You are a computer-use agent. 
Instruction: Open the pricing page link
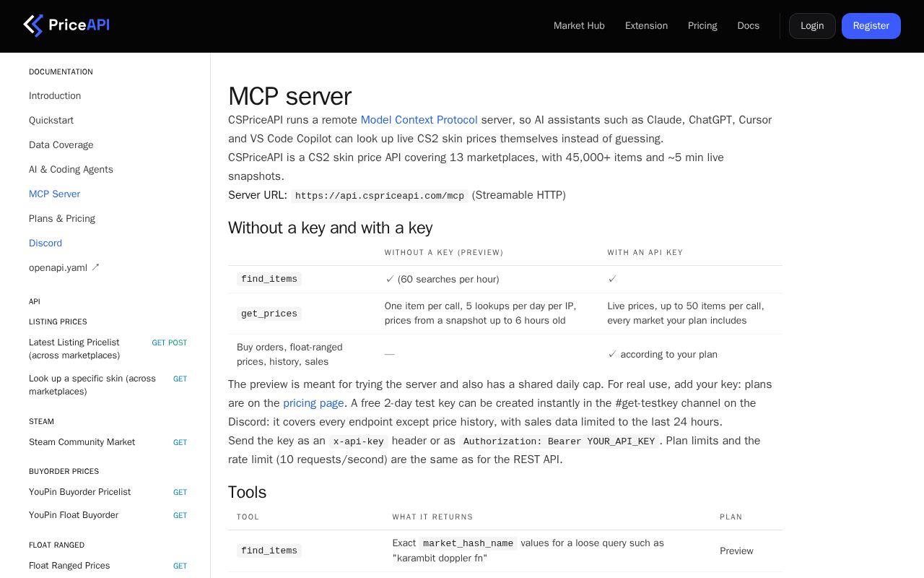pos(313,403)
